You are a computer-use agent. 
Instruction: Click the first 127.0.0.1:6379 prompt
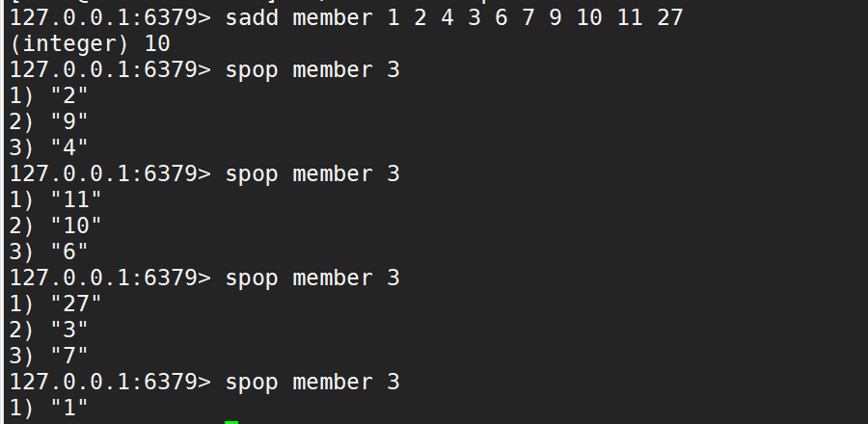[x=110, y=17]
